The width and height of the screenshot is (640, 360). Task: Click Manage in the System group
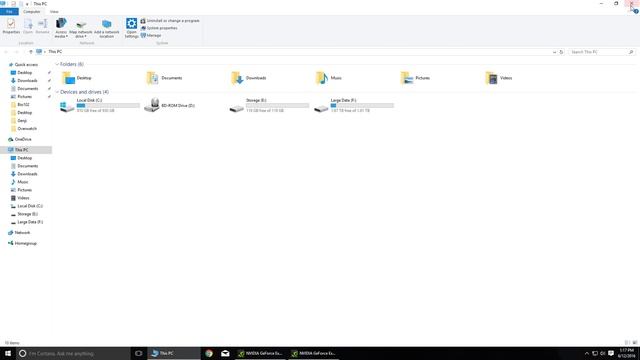point(151,36)
